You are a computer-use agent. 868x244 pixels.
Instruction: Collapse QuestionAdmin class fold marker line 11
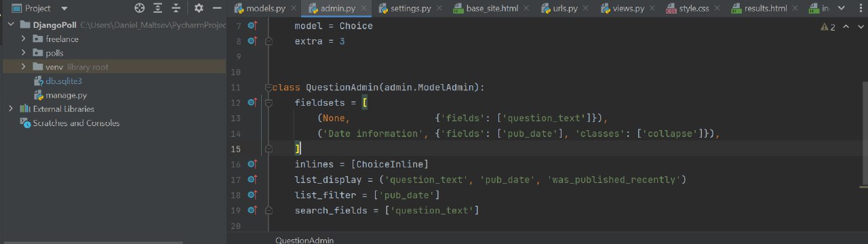pos(269,87)
